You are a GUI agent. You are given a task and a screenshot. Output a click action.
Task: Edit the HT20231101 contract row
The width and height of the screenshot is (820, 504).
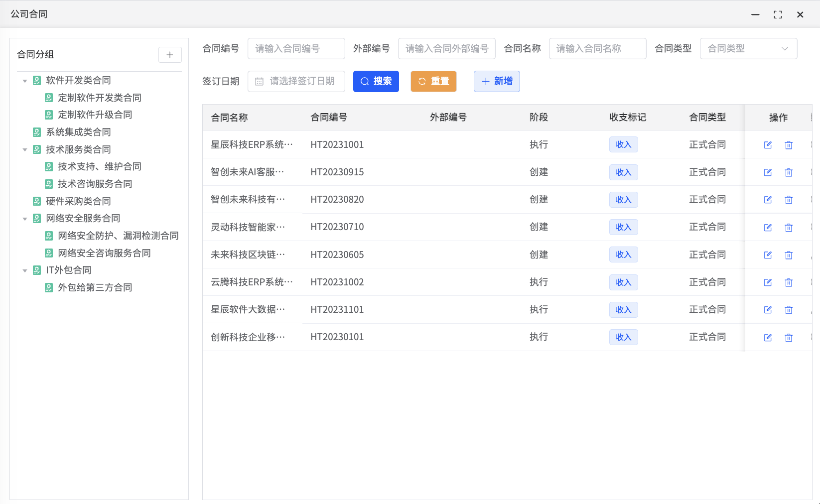[x=768, y=310]
